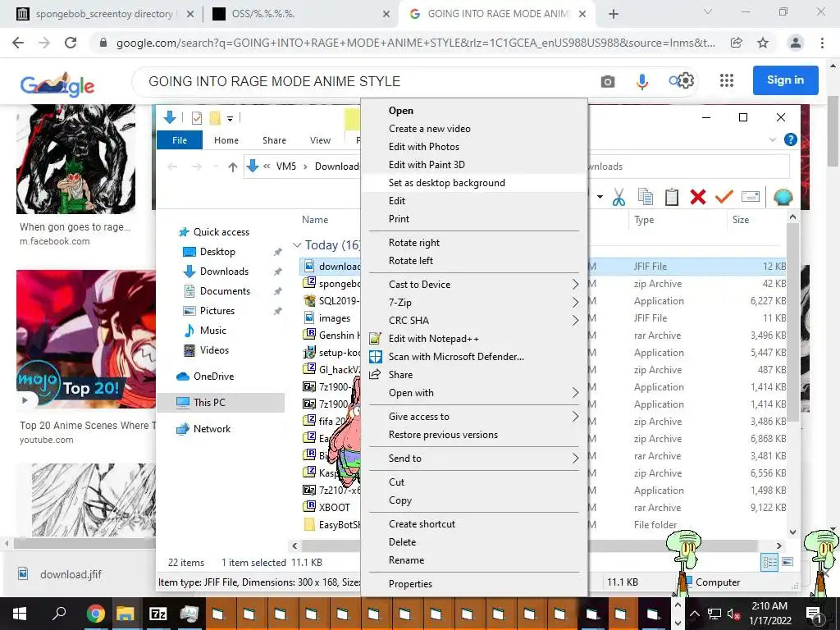840x630 pixels.
Task: Open Chrome from the taskbar
Action: (96, 614)
